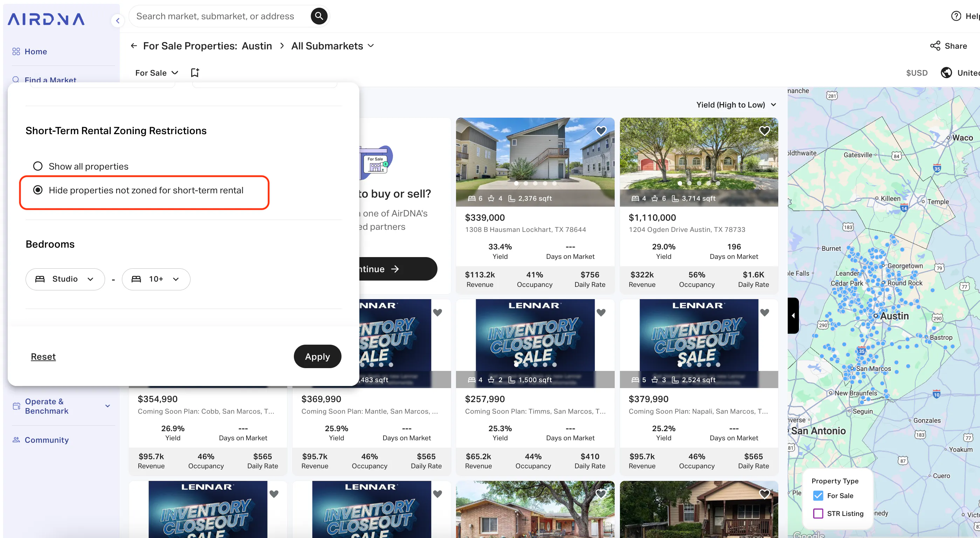Favorite the $1,110,000 Ogden Drive heart

point(764,131)
